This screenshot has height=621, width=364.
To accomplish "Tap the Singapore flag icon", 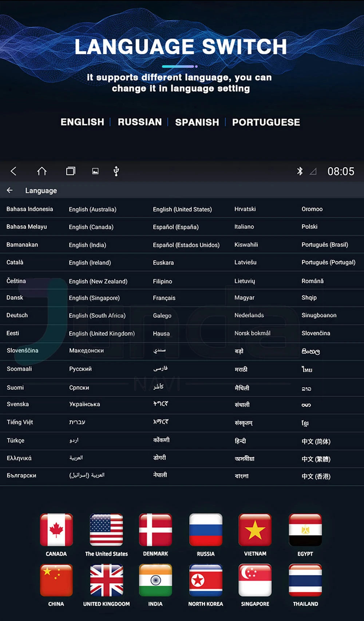I will point(255,580).
